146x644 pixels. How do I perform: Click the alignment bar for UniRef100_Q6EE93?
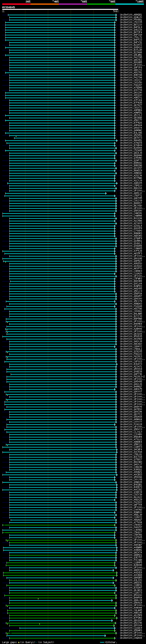pos(62,570)
